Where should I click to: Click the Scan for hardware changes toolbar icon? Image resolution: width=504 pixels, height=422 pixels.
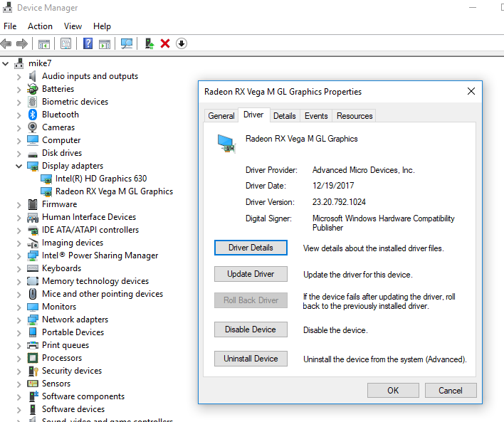(127, 44)
